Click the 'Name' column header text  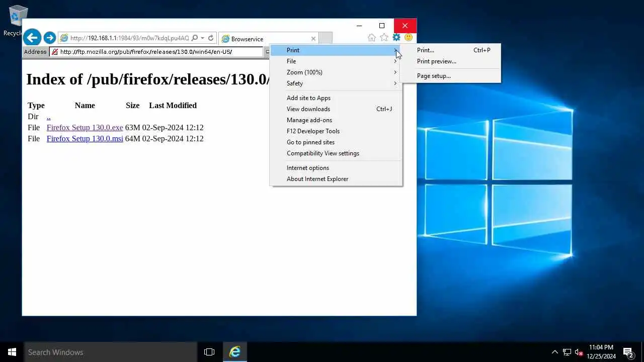(85, 106)
